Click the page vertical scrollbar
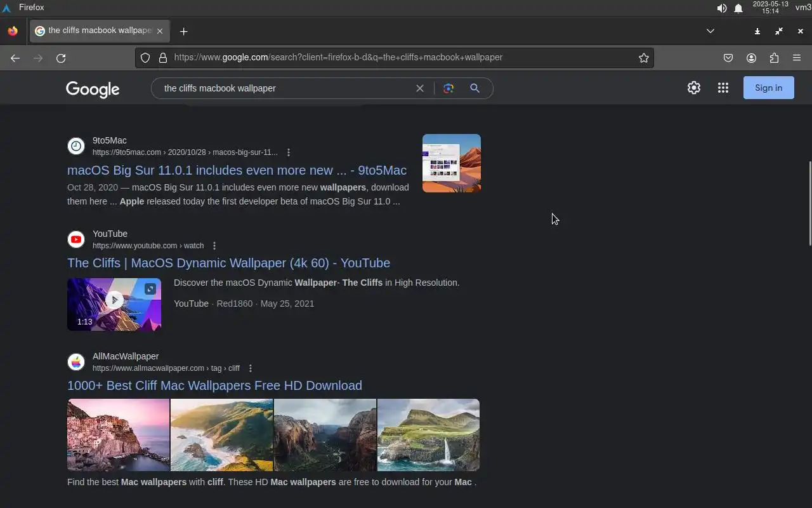The height and width of the screenshot is (508, 812). [x=809, y=203]
